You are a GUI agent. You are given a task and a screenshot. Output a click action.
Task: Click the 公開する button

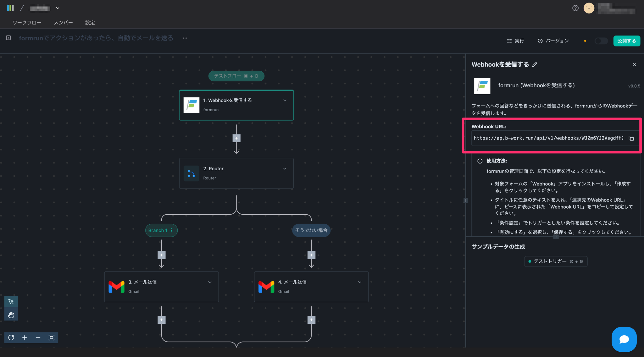point(626,41)
